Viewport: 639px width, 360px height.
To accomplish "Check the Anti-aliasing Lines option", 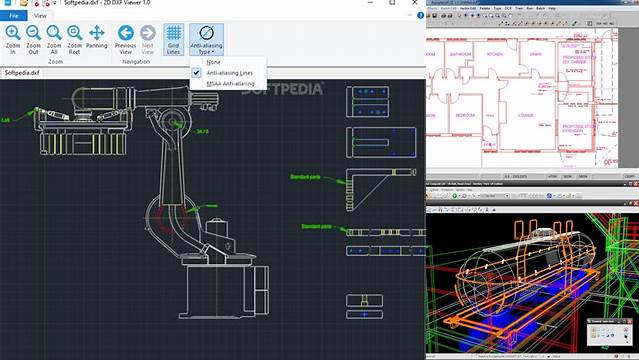I will point(228,73).
